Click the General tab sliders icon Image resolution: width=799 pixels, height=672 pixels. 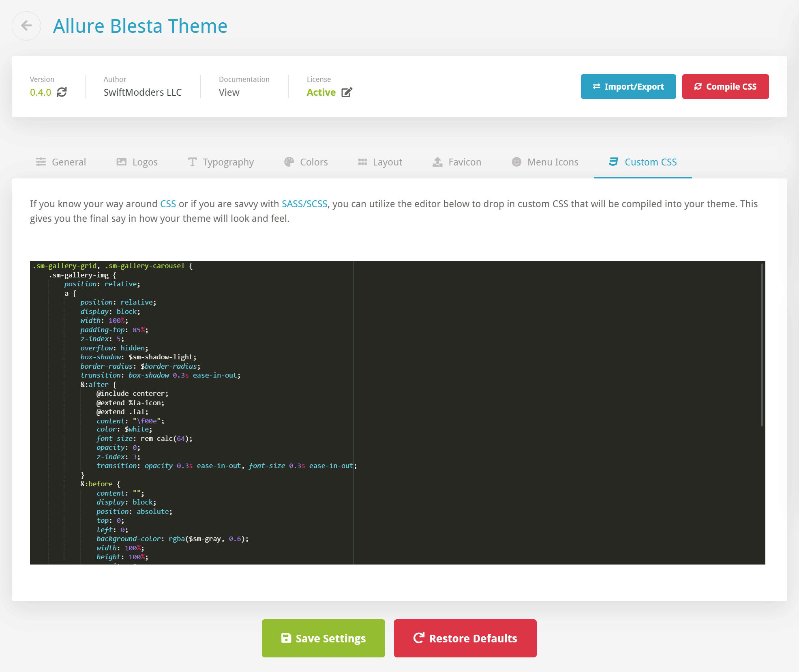click(41, 162)
